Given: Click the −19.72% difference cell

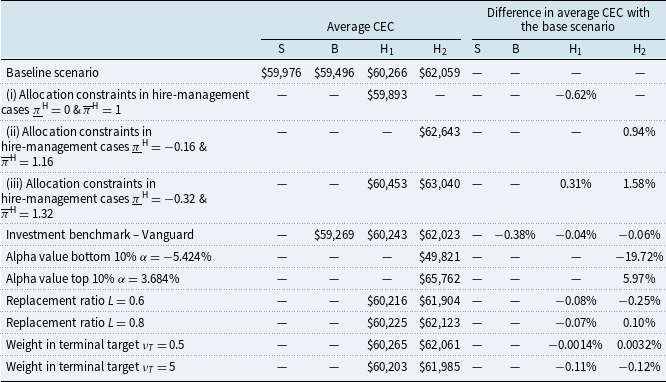Looking at the screenshot, I should (639, 257).
